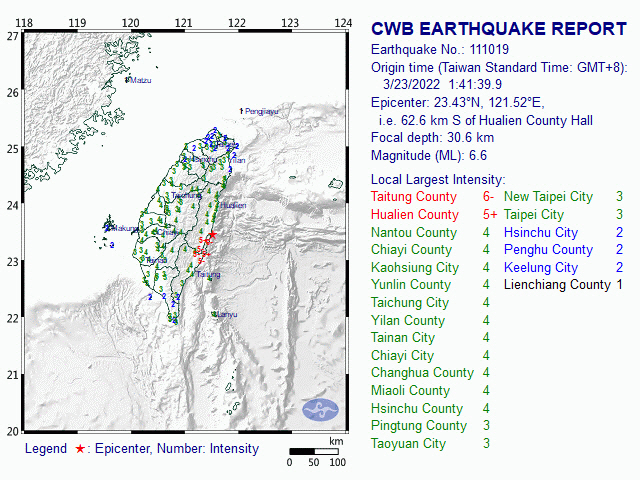Click the Penghu County entry

point(548,249)
